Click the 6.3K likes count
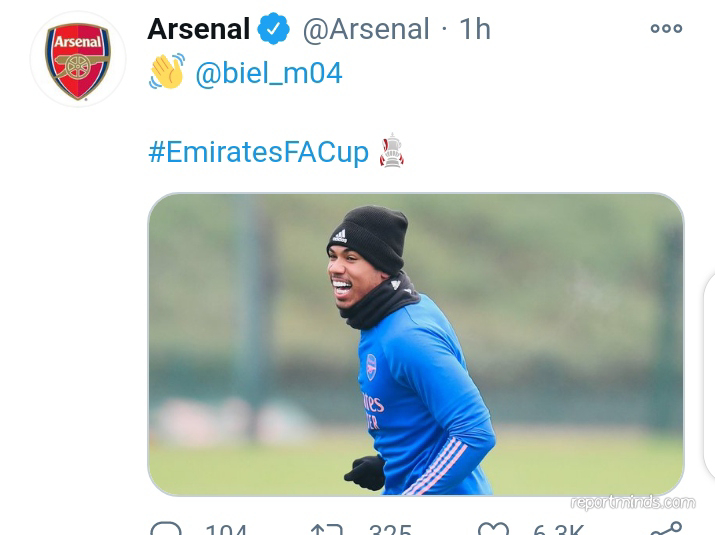Image resolution: width=715 pixels, height=535 pixels. (x=559, y=530)
